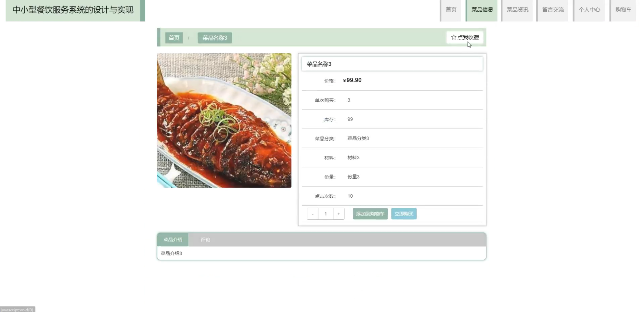Buy now with the 立即购买 button
This screenshot has height=312, width=644.
[404, 214]
